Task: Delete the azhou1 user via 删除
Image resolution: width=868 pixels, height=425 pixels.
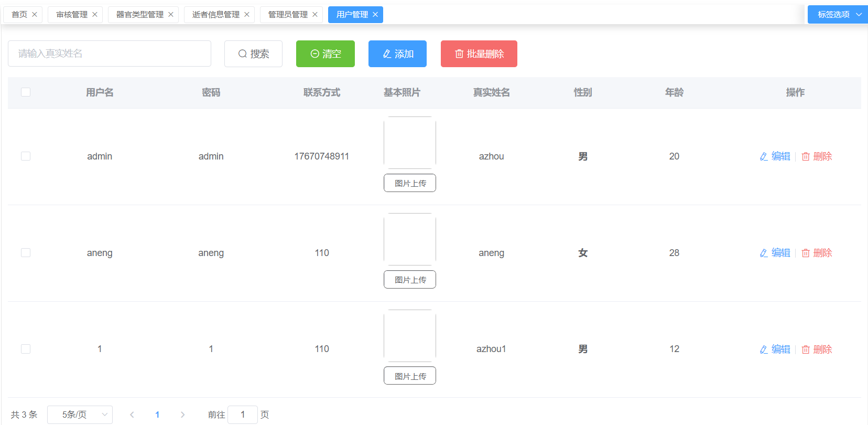Action: pyautogui.click(x=817, y=349)
